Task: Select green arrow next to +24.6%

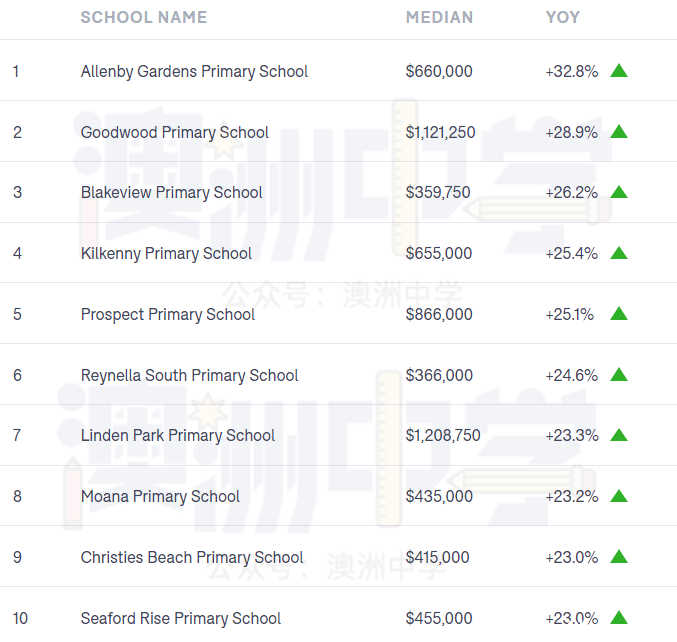Action: click(x=619, y=374)
